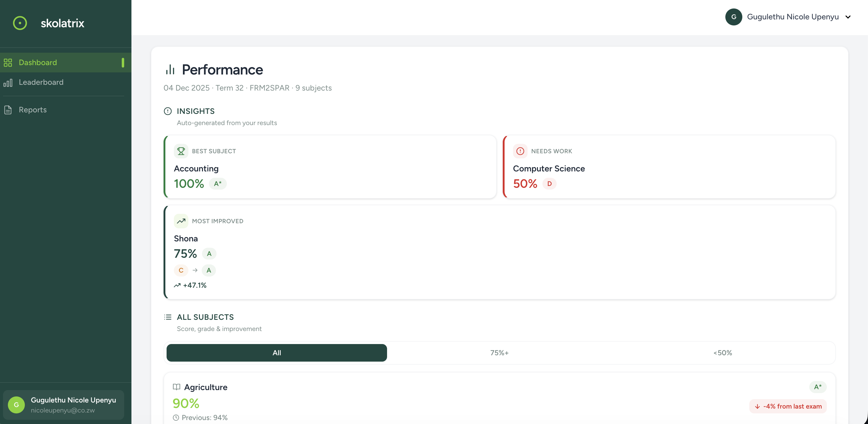Click the skolatrix brand name

[x=62, y=23]
